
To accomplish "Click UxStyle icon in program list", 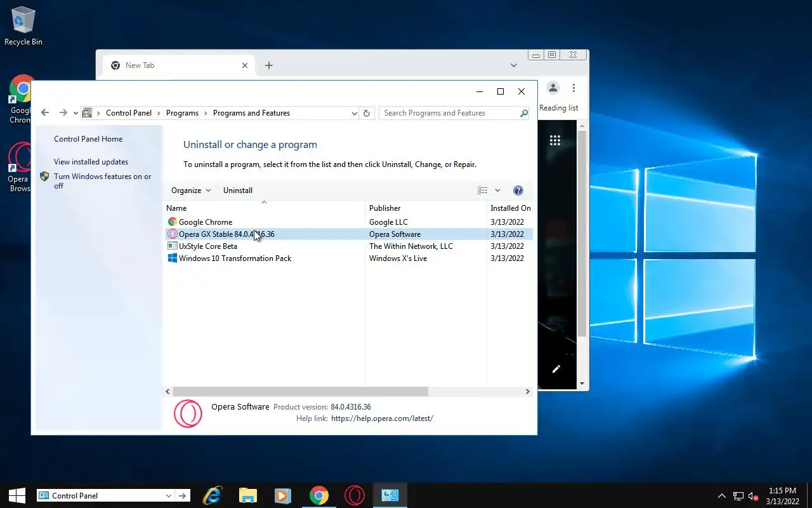I will tap(172, 246).
